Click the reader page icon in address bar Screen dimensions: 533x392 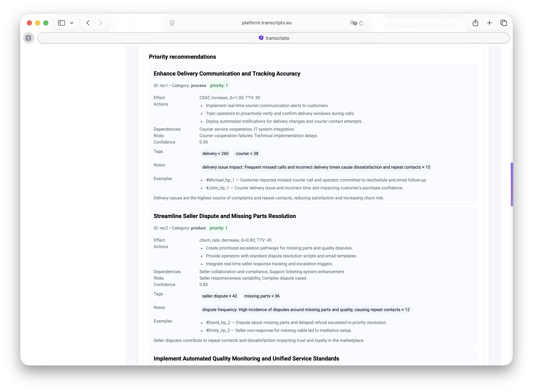tap(172, 23)
